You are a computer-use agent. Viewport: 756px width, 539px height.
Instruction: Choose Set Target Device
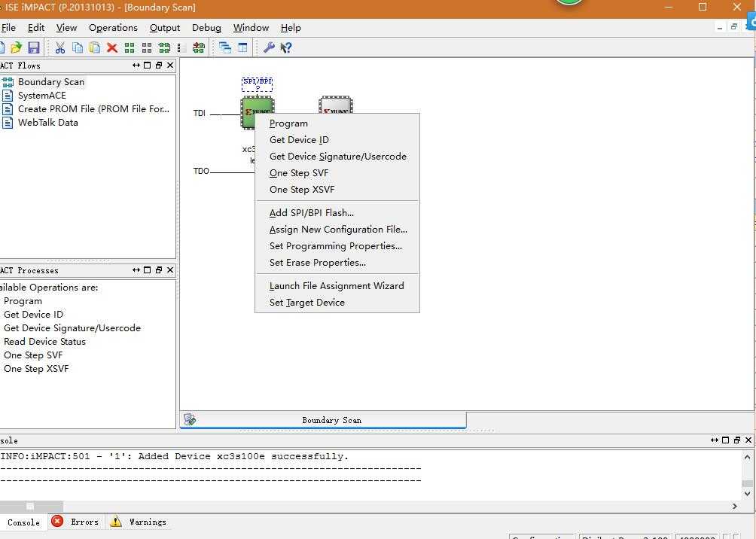[337, 303]
